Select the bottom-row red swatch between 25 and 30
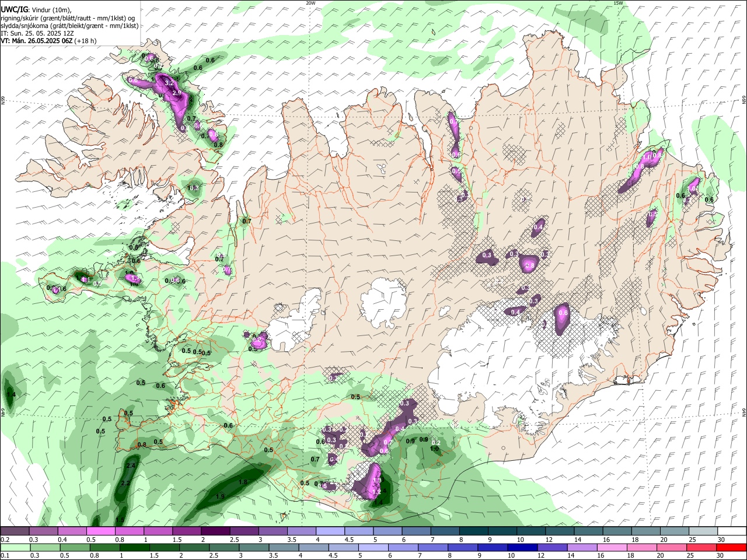 702,548
